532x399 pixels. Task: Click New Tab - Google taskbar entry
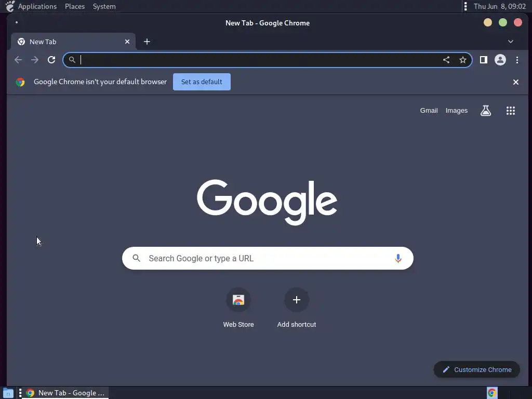(66, 393)
